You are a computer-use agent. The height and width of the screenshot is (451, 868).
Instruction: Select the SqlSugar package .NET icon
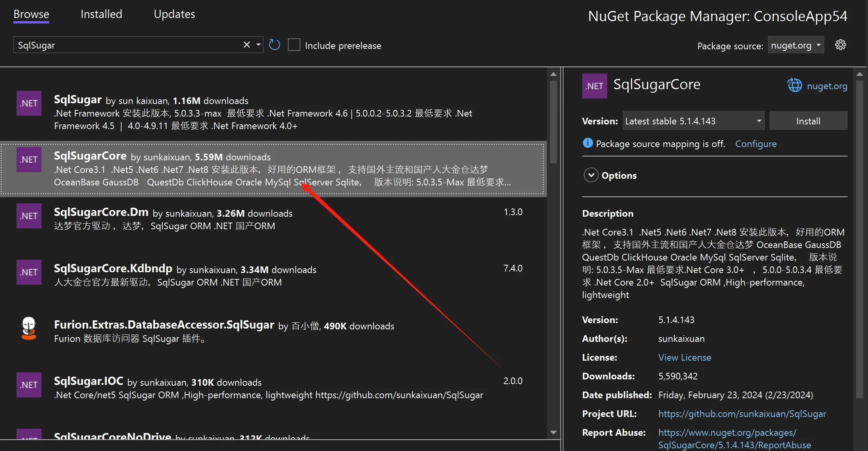point(29,103)
